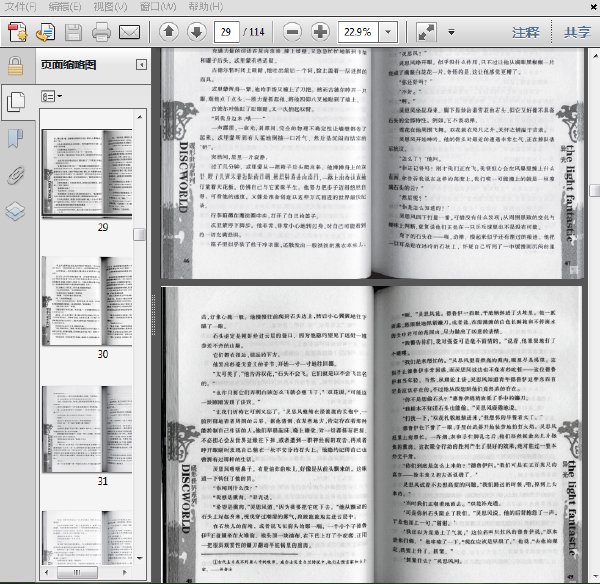600x584 pixels.
Task: Click the document vertical scrollbar handle
Action: coord(595,190)
